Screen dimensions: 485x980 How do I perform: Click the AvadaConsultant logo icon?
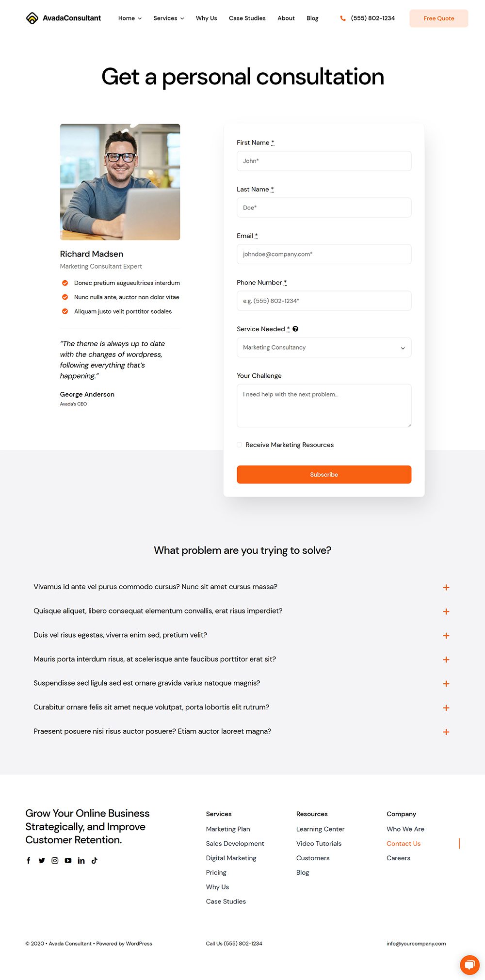32,18
